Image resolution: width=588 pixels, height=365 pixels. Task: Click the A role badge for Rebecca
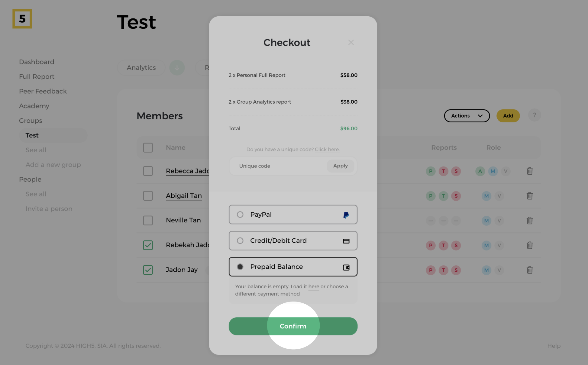tap(480, 171)
